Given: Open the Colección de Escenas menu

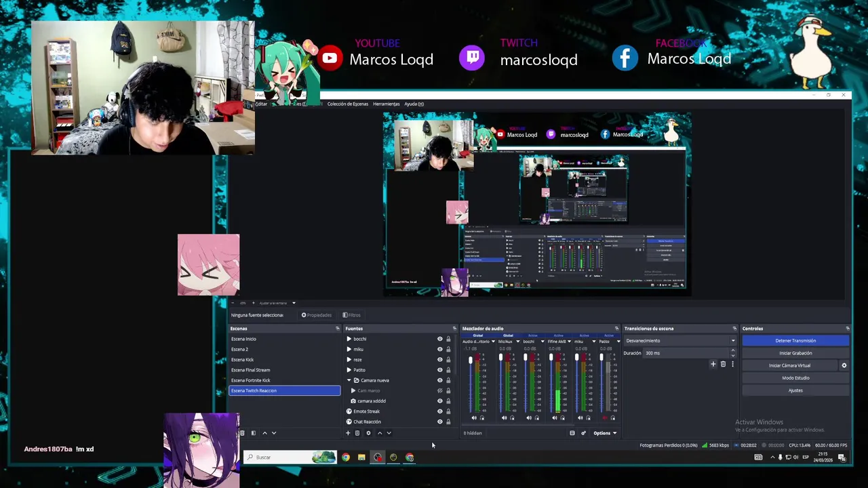Looking at the screenshot, I should (x=347, y=104).
